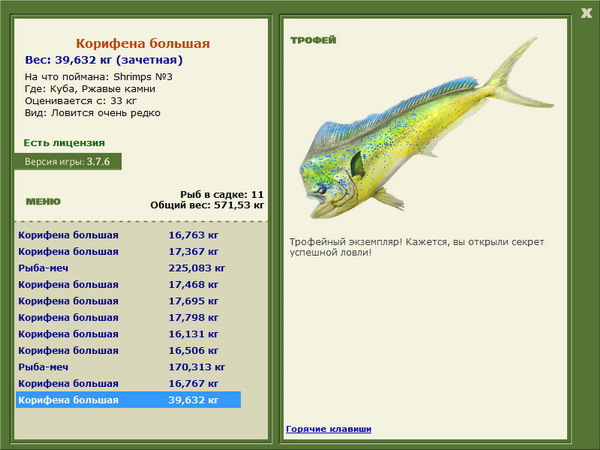Pick the Корифена большая 17,468 кг row
The height and width of the screenshot is (450, 600).
(x=128, y=285)
